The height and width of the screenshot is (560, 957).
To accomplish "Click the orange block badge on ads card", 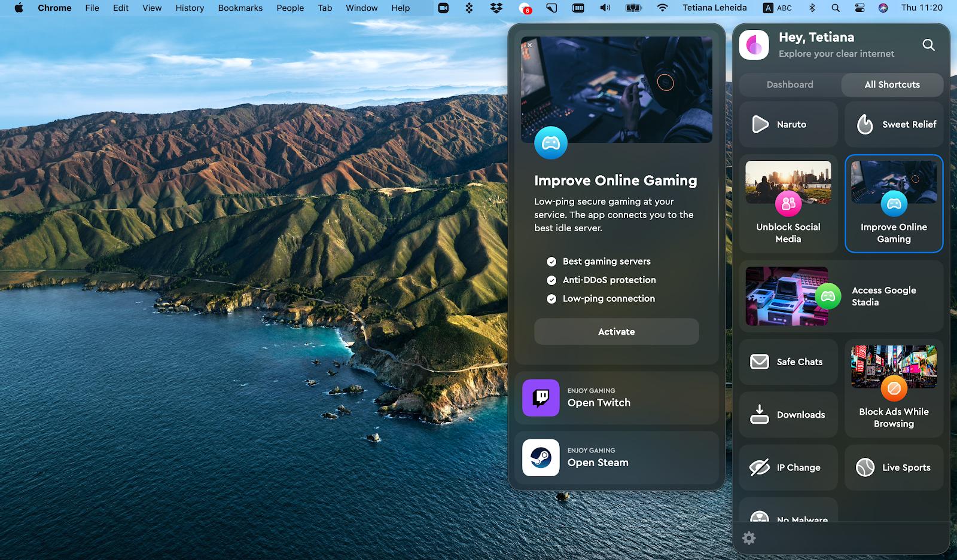I will click(x=894, y=388).
